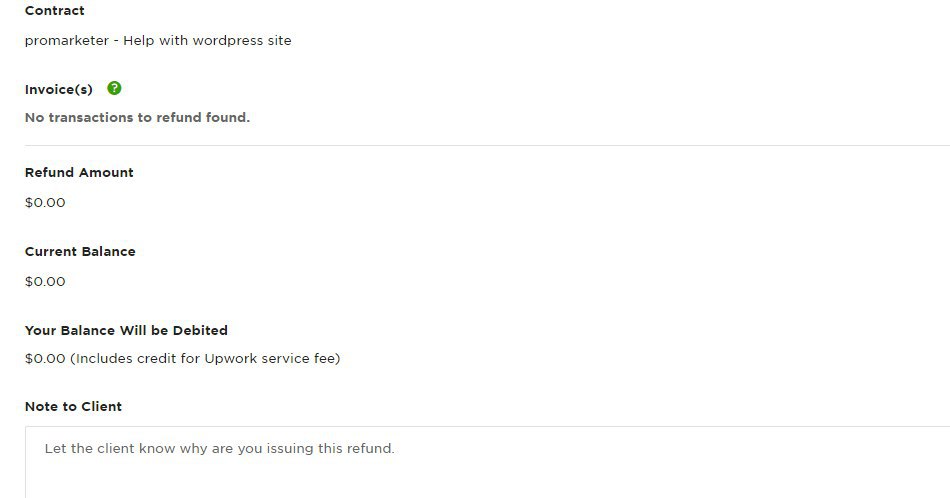Click the 'Includes credit for Upwork service fee' note
This screenshot has height=498, width=950.
point(205,358)
